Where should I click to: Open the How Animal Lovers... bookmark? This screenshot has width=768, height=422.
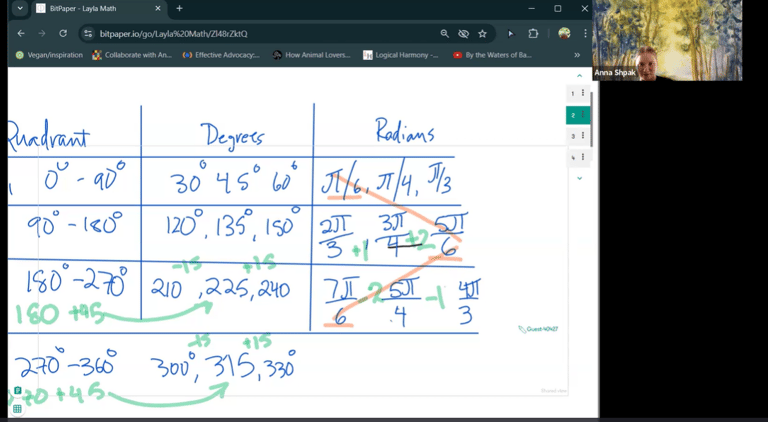tap(312, 55)
